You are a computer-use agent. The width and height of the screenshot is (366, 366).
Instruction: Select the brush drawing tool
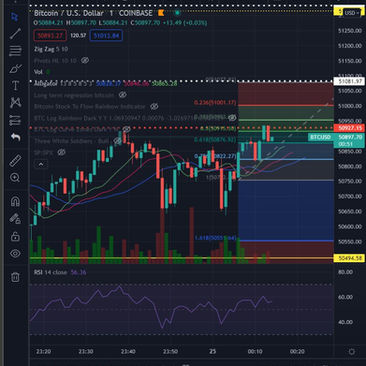pyautogui.click(x=15, y=68)
